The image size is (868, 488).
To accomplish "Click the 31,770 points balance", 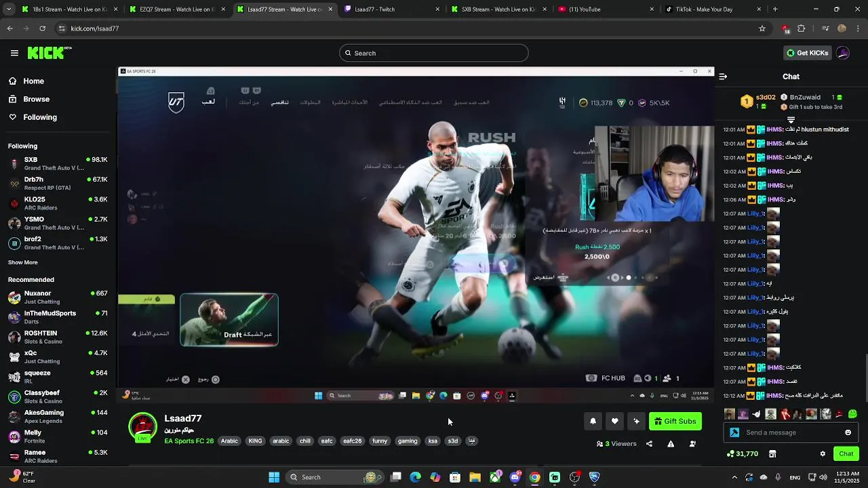I will 743,453.
